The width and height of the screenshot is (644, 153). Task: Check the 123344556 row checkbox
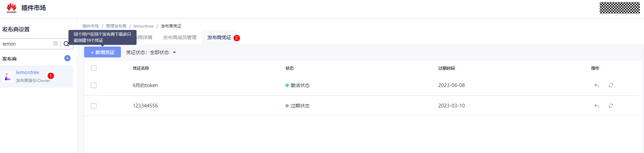click(x=94, y=106)
